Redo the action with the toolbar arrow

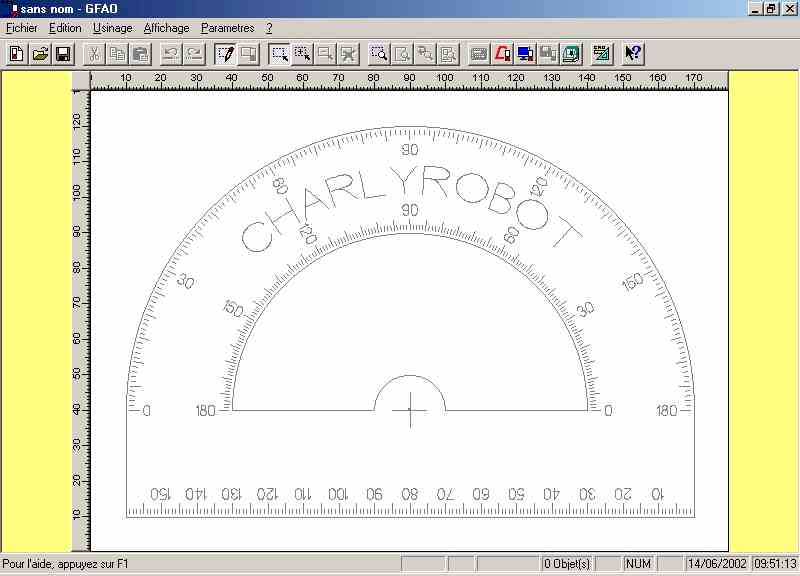pyautogui.click(x=194, y=54)
